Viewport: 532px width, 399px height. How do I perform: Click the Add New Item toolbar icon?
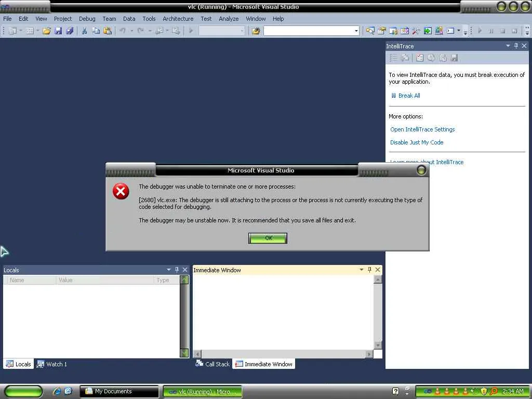tap(30, 31)
